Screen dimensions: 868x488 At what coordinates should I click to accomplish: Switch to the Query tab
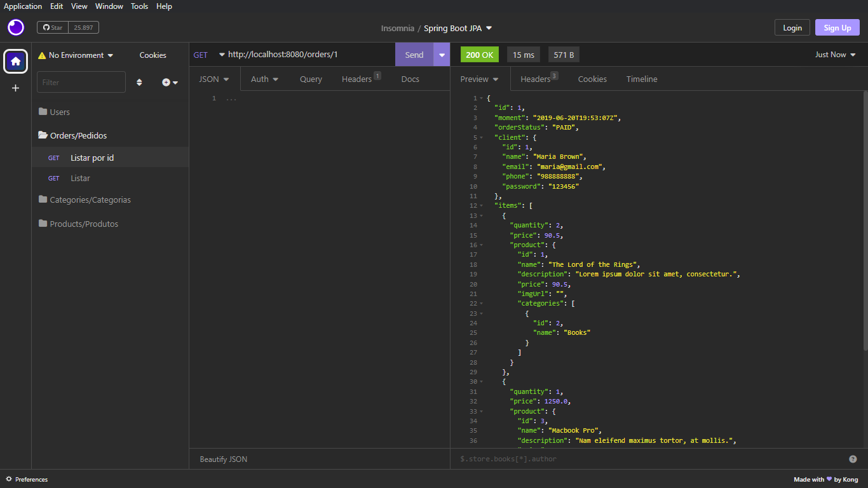(x=311, y=79)
